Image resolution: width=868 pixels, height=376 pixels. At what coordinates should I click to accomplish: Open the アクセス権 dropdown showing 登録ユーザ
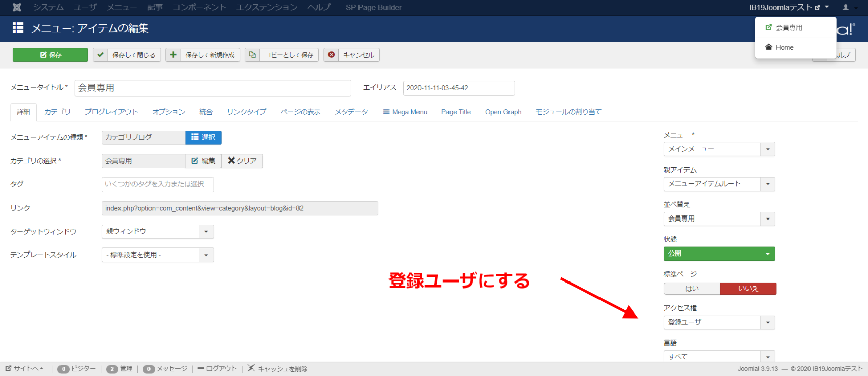tap(719, 322)
